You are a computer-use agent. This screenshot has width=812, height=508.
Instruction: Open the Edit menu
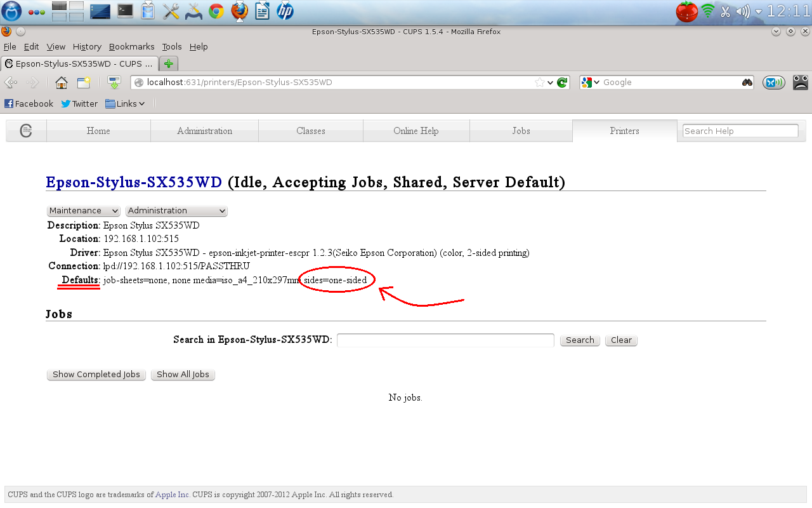tap(31, 47)
